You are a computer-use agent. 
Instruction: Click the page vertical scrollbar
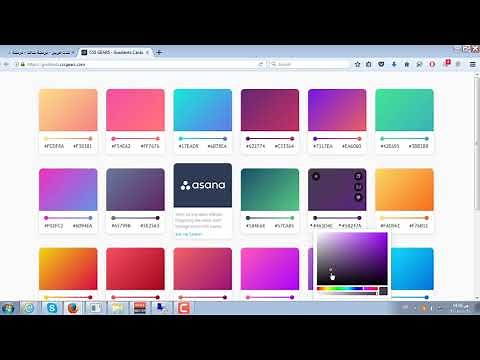tap(477, 143)
